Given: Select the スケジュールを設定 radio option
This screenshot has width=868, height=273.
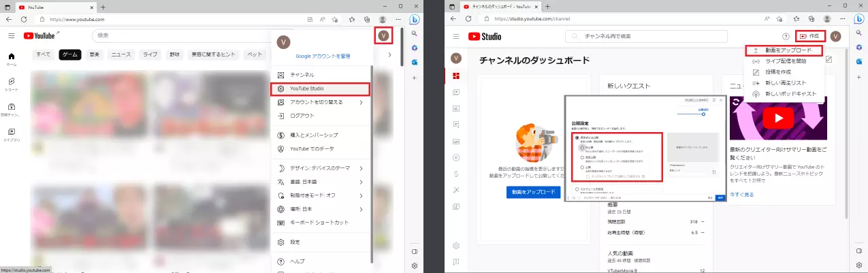Looking at the screenshot, I should tap(576, 189).
